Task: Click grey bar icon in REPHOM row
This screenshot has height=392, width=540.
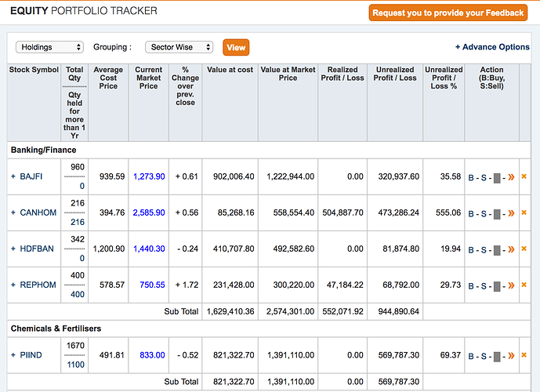Action: pos(497,287)
